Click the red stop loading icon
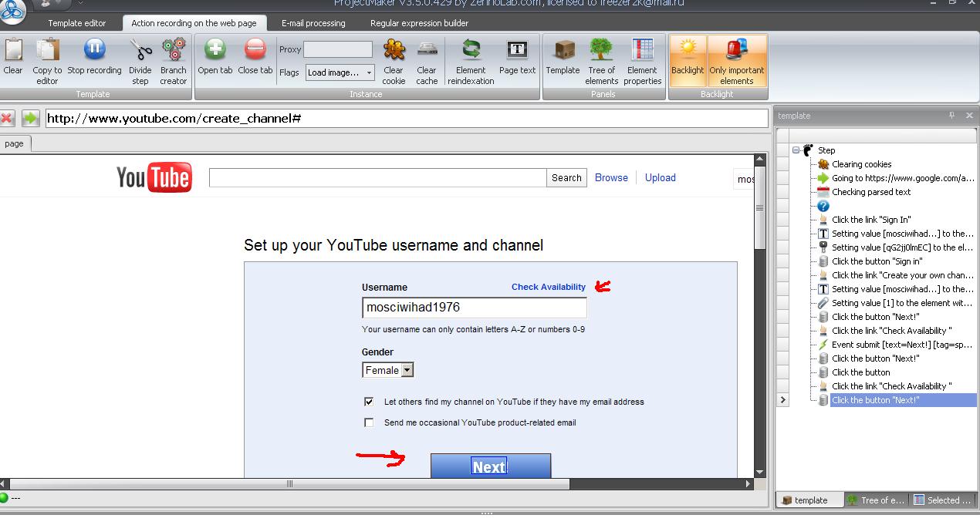Screen dimensions: 980x525 7,118
